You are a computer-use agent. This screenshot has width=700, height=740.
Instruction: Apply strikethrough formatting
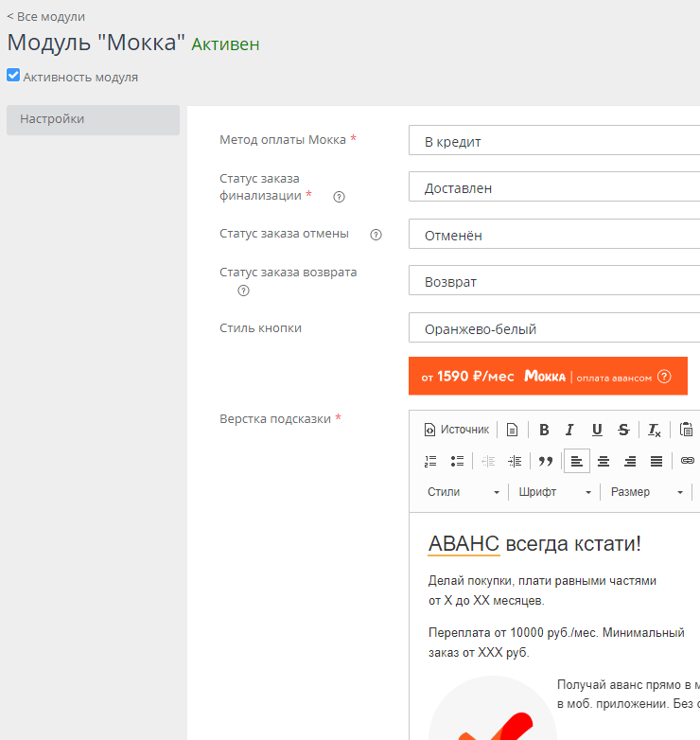click(622, 430)
